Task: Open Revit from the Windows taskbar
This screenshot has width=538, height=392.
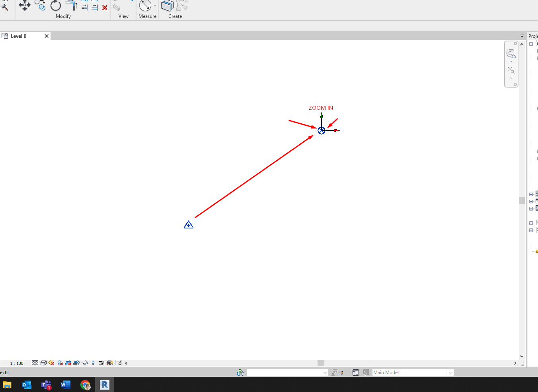Action: 104,385
